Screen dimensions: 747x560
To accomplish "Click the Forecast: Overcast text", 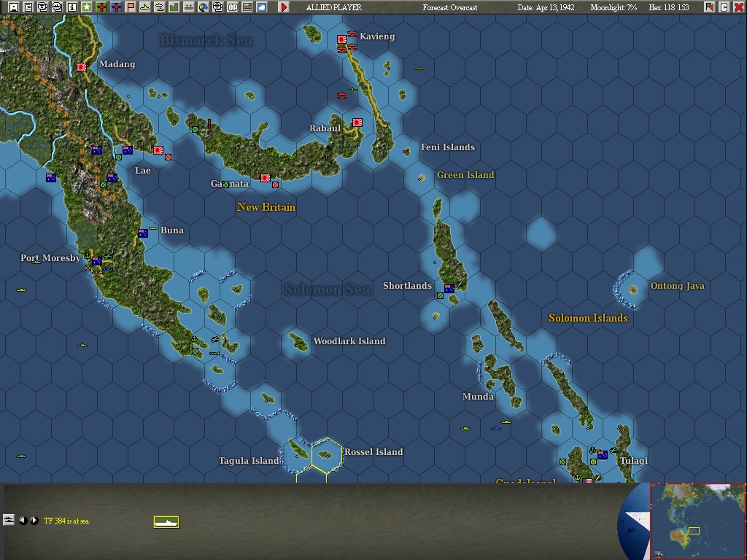I will (x=449, y=7).
